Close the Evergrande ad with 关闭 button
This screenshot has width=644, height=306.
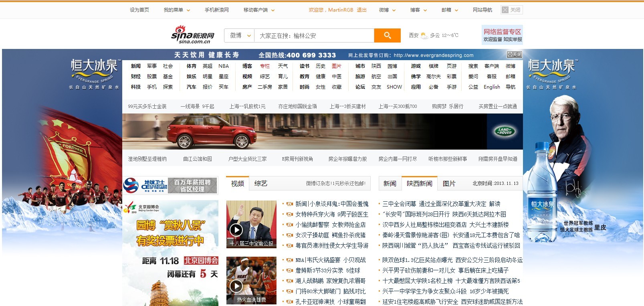click(515, 55)
